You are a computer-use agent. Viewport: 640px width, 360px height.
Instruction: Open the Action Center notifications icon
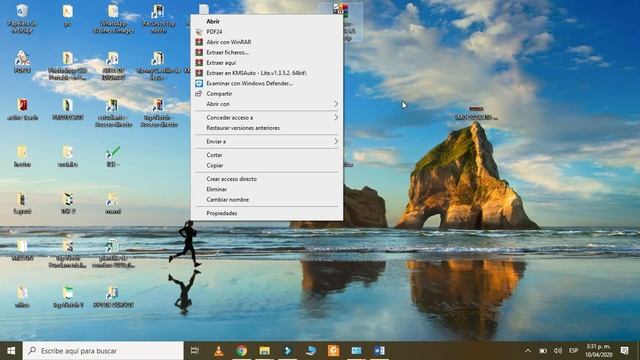pyautogui.click(x=624, y=351)
